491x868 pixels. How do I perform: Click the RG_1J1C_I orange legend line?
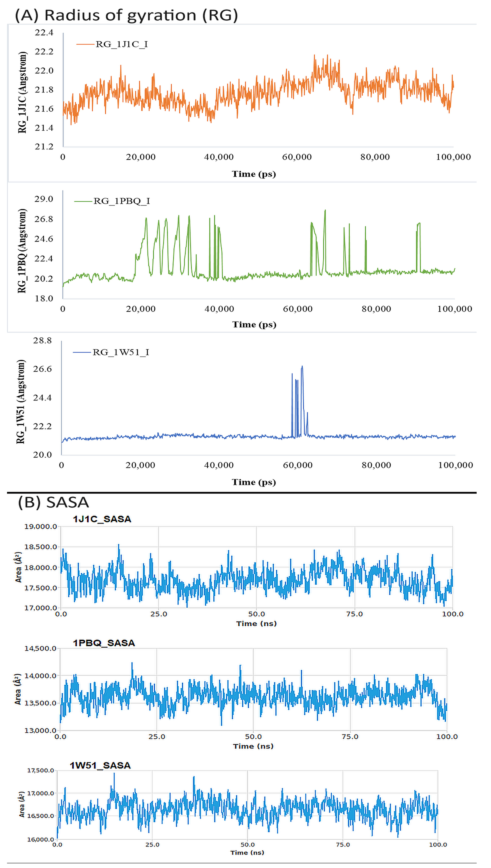click(x=85, y=44)
